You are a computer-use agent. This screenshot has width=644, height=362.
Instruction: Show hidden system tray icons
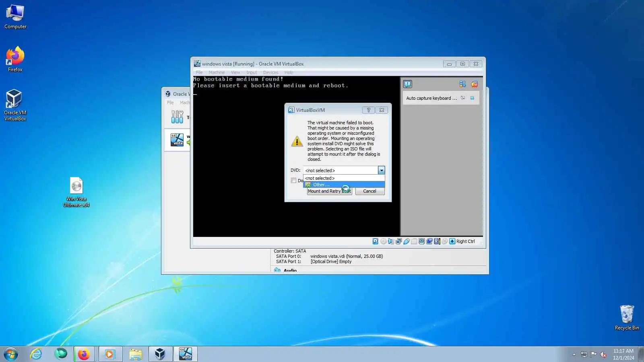(574, 354)
